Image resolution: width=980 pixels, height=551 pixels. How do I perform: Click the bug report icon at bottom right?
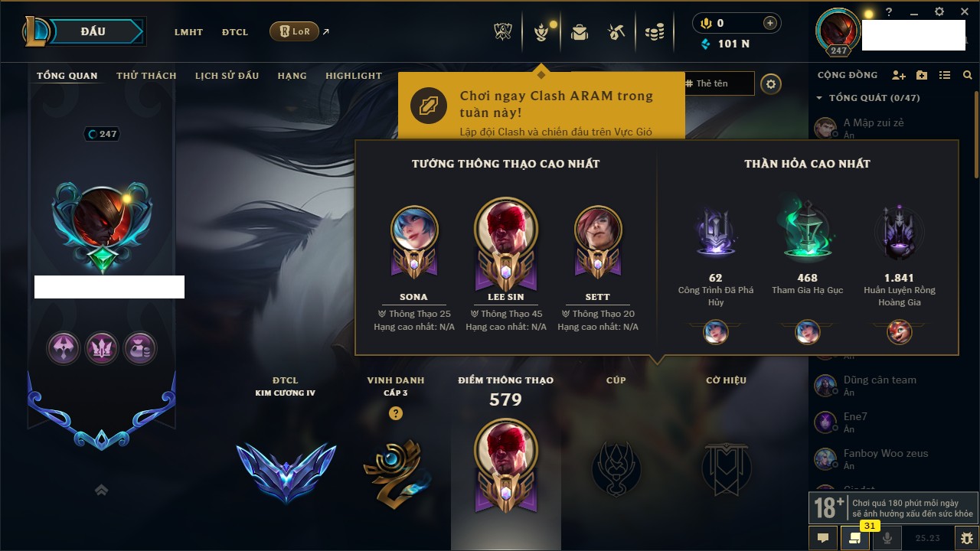[967, 538]
